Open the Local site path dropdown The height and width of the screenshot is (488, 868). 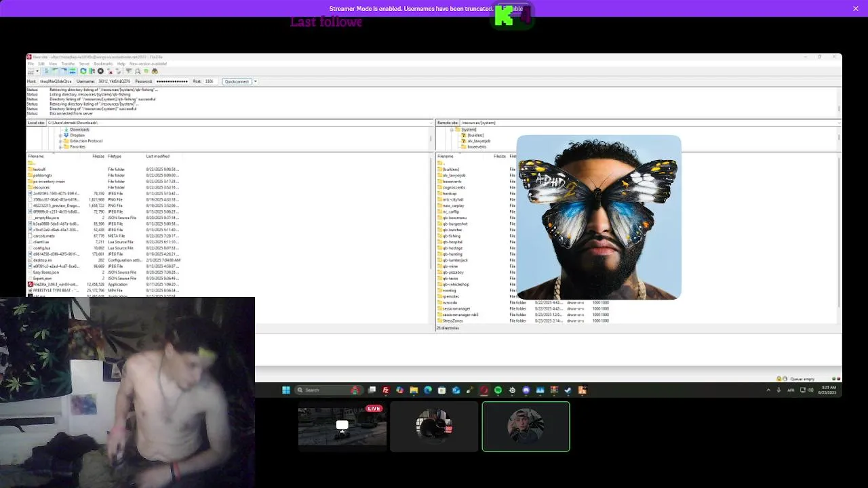click(x=429, y=123)
